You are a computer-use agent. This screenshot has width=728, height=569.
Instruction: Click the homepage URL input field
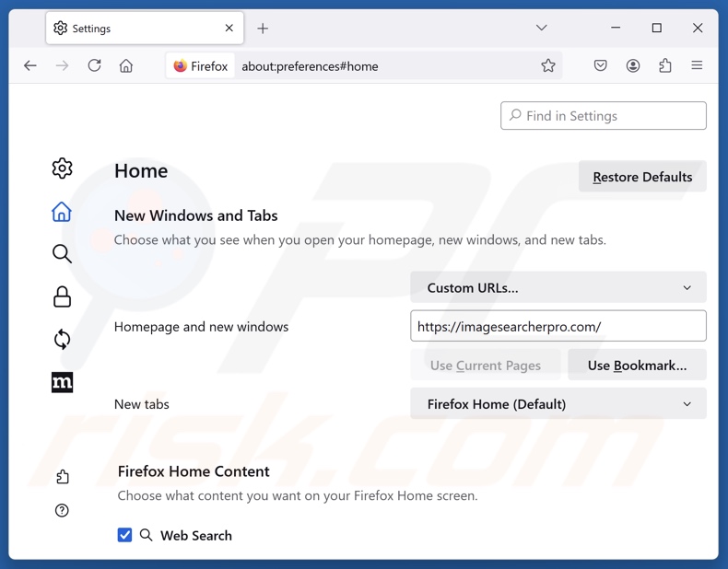point(558,327)
